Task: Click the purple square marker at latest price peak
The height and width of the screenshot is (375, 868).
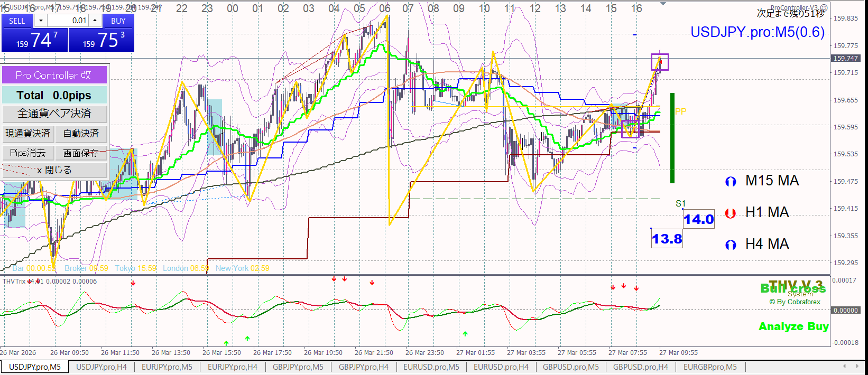Action: tap(660, 62)
